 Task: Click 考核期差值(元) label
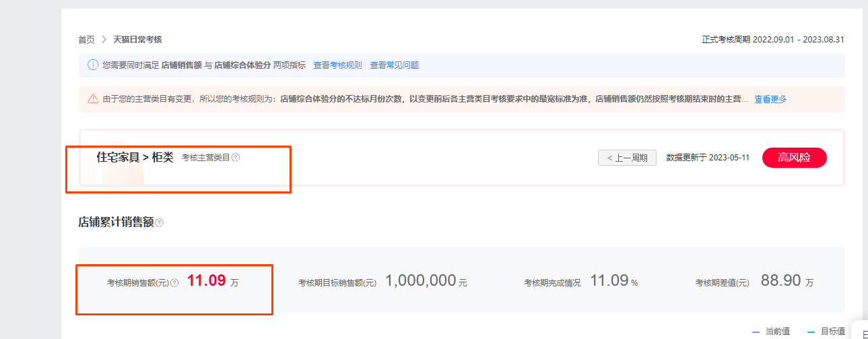pos(723,283)
